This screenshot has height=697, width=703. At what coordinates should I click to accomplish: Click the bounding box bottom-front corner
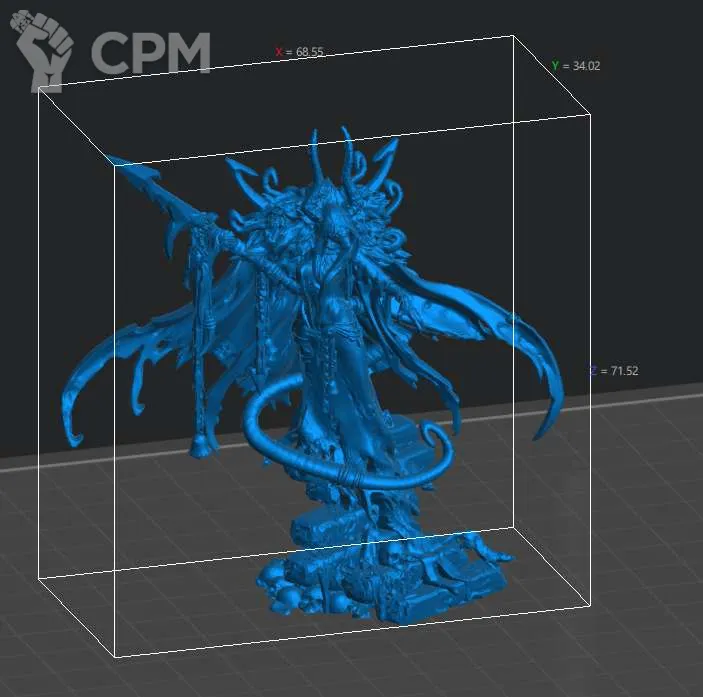pos(117,656)
